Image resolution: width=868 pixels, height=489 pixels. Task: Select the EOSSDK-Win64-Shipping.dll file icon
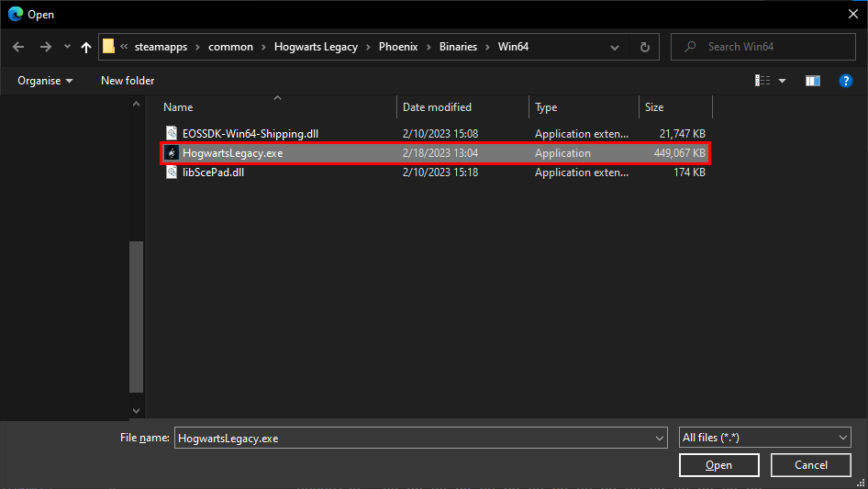[171, 134]
